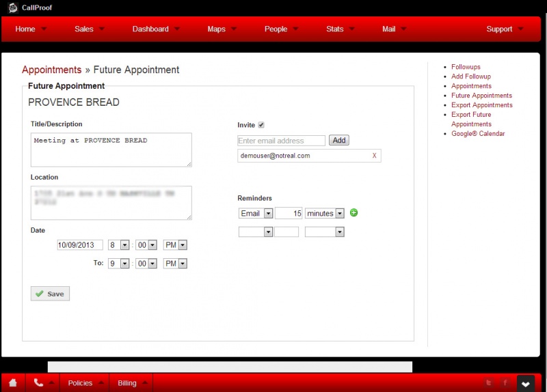This screenshot has height=392, width=547.
Task: Click the empty second reminder amount field
Action: 286,232
